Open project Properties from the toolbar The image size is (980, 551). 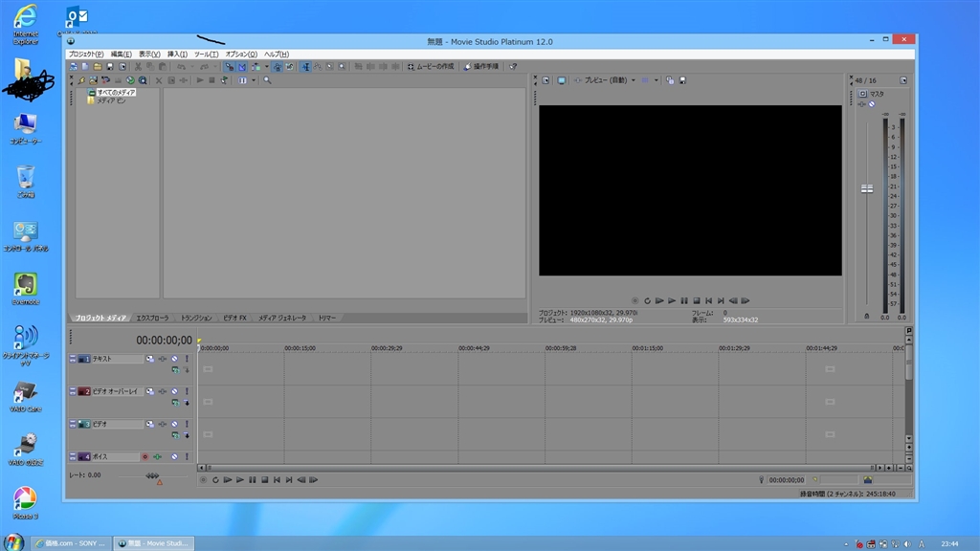pos(122,66)
